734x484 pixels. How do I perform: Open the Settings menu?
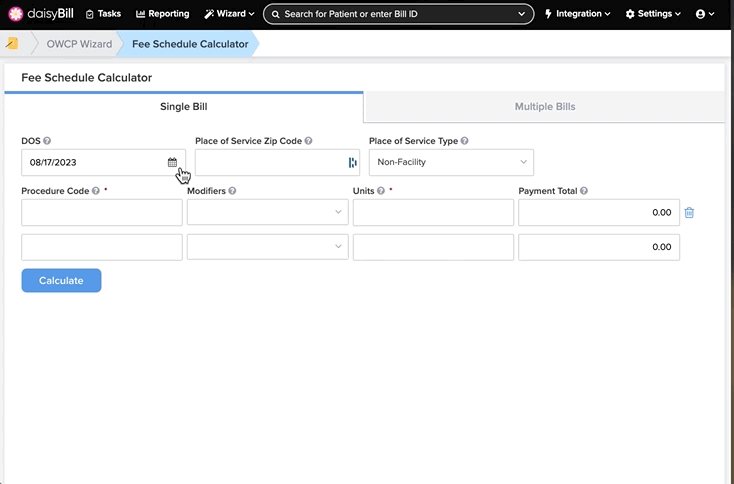[x=653, y=14]
